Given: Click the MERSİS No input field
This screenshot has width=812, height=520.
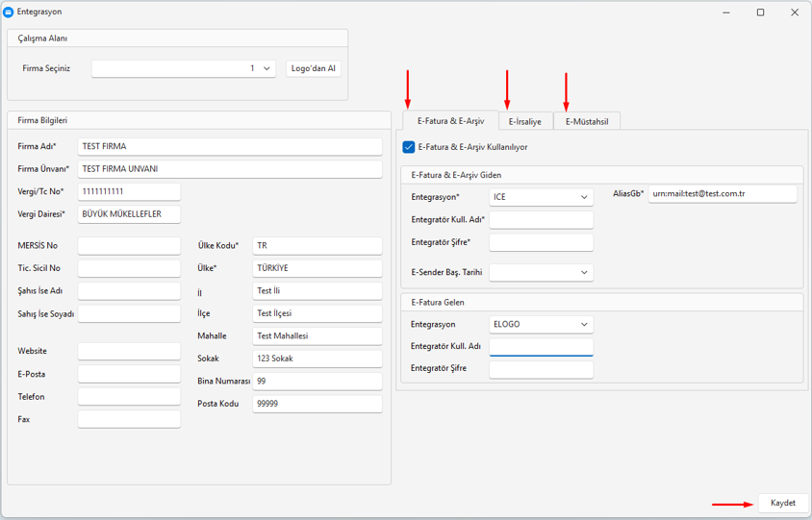Looking at the screenshot, I should 129,246.
